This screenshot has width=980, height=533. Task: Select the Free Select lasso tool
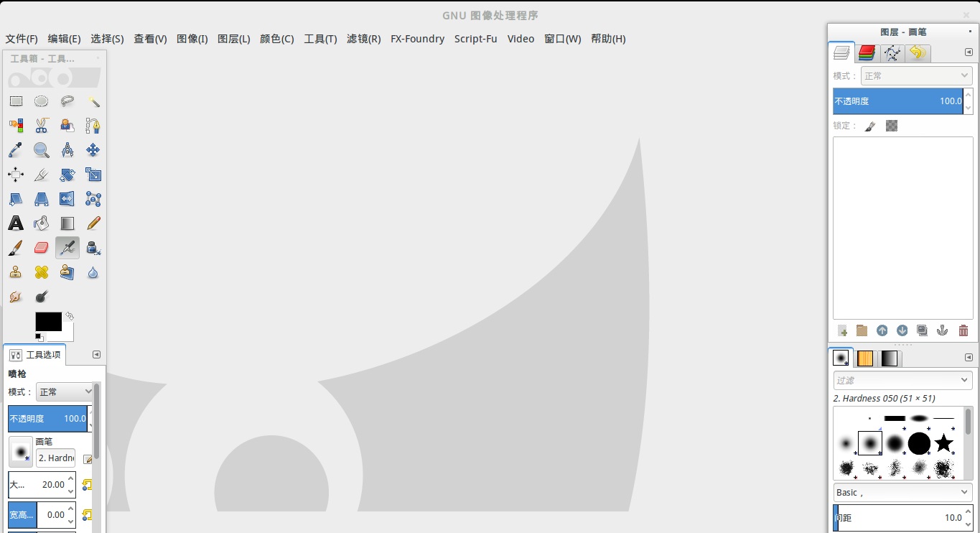67,101
